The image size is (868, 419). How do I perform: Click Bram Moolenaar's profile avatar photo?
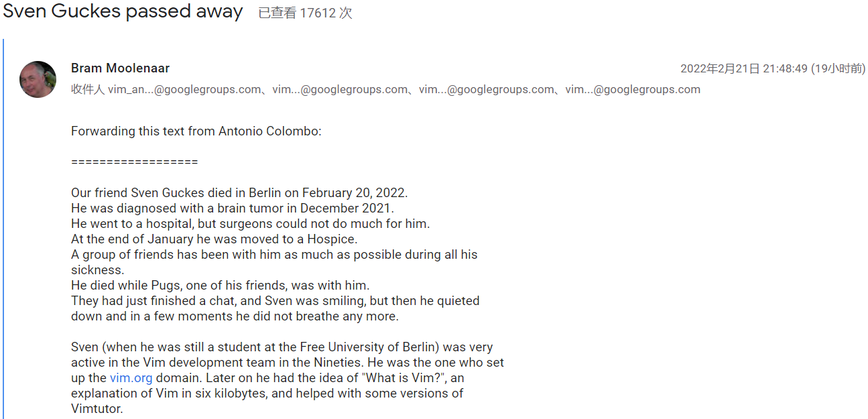pos(38,80)
